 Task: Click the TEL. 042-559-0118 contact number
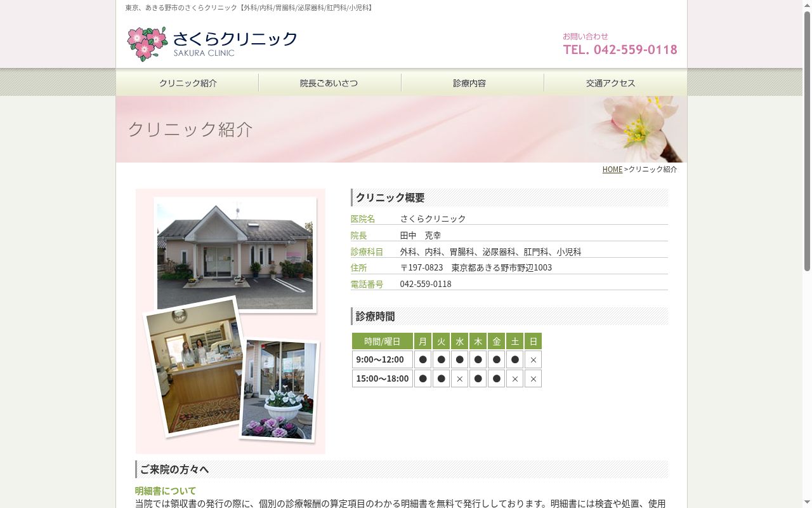(x=620, y=50)
